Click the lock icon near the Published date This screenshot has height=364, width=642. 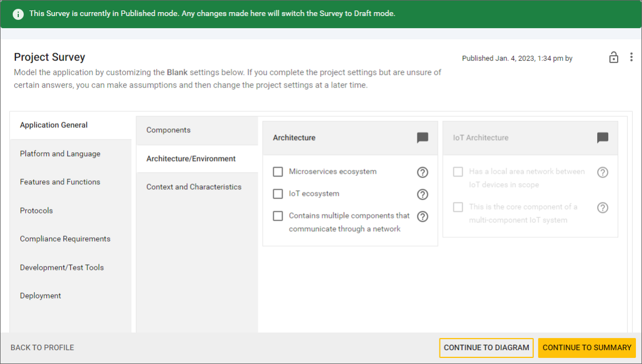click(x=613, y=57)
